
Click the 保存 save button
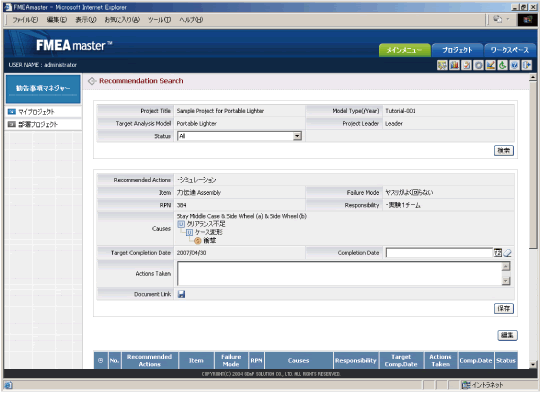point(504,309)
